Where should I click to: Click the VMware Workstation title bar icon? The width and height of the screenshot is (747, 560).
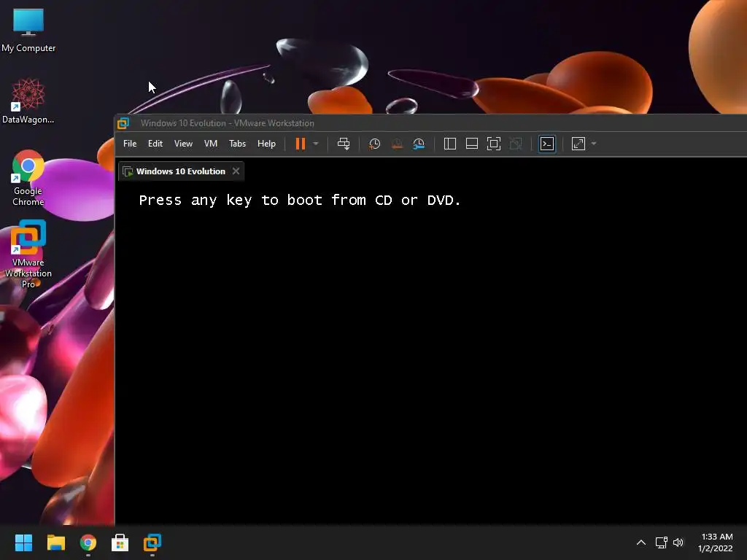pyautogui.click(x=123, y=122)
